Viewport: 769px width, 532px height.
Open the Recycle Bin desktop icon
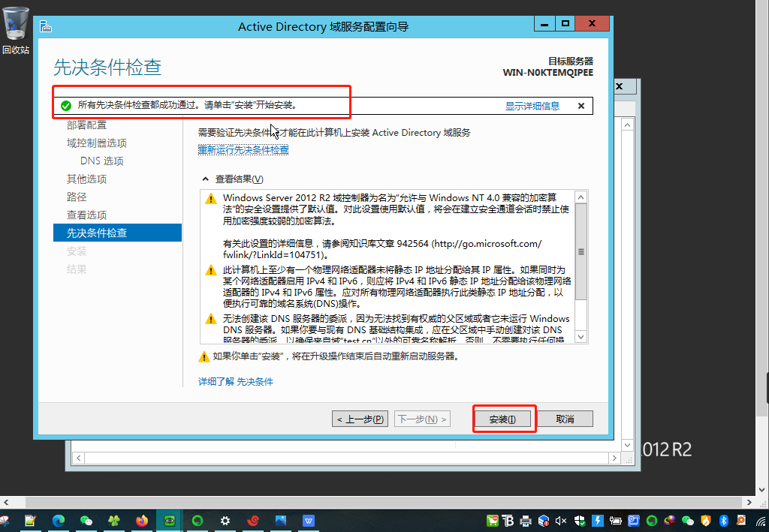pyautogui.click(x=16, y=29)
